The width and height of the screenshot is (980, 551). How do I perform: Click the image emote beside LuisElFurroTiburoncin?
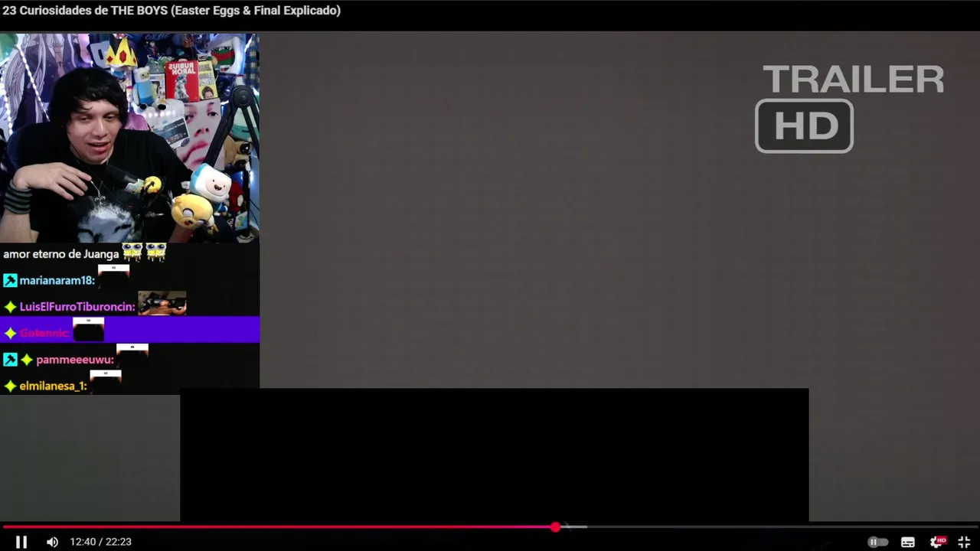[x=162, y=303]
